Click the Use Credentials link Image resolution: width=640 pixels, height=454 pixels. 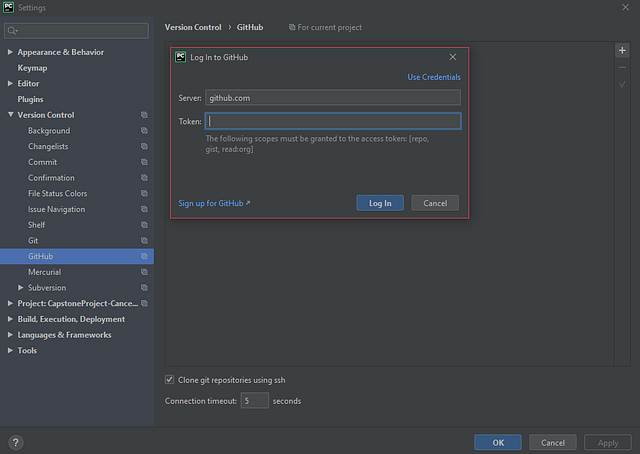434,77
